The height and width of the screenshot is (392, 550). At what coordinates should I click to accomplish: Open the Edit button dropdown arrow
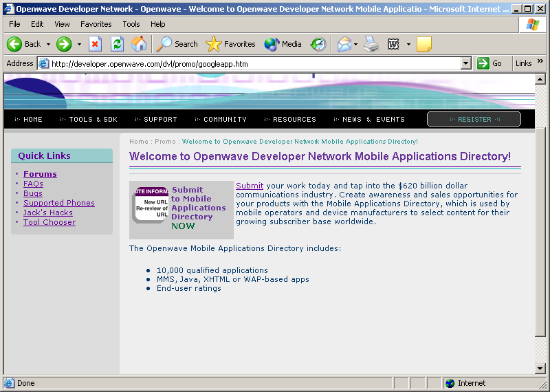pyautogui.click(x=408, y=44)
